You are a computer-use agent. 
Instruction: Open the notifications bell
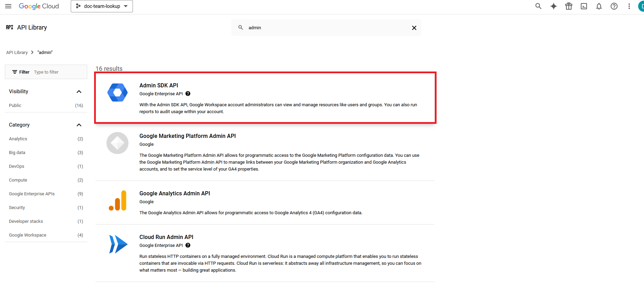click(x=599, y=6)
